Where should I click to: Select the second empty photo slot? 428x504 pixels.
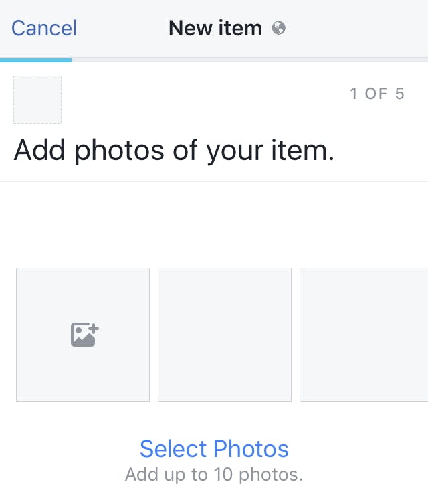225,335
